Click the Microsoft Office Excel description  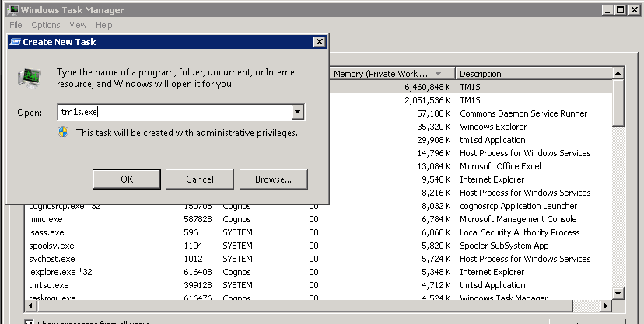(x=500, y=166)
